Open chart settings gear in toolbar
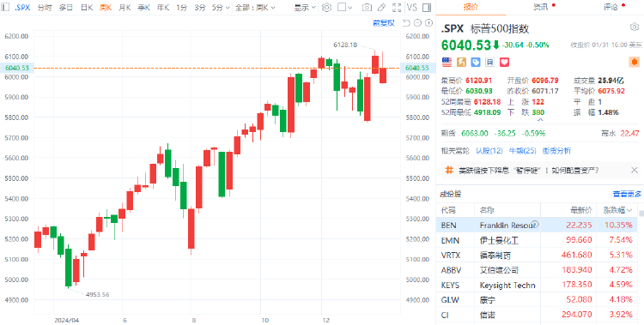644x325 pixels. tap(326, 8)
